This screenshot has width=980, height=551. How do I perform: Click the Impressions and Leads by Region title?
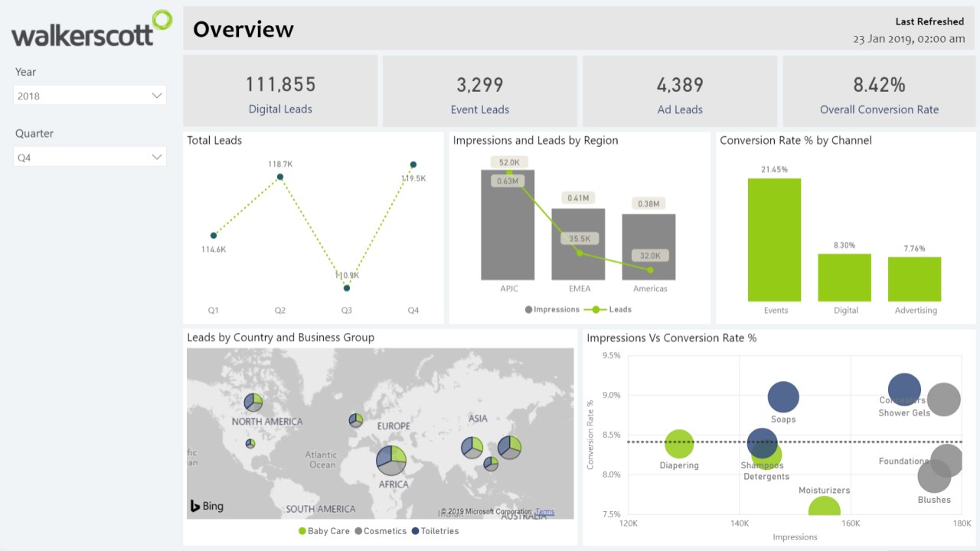pos(535,141)
